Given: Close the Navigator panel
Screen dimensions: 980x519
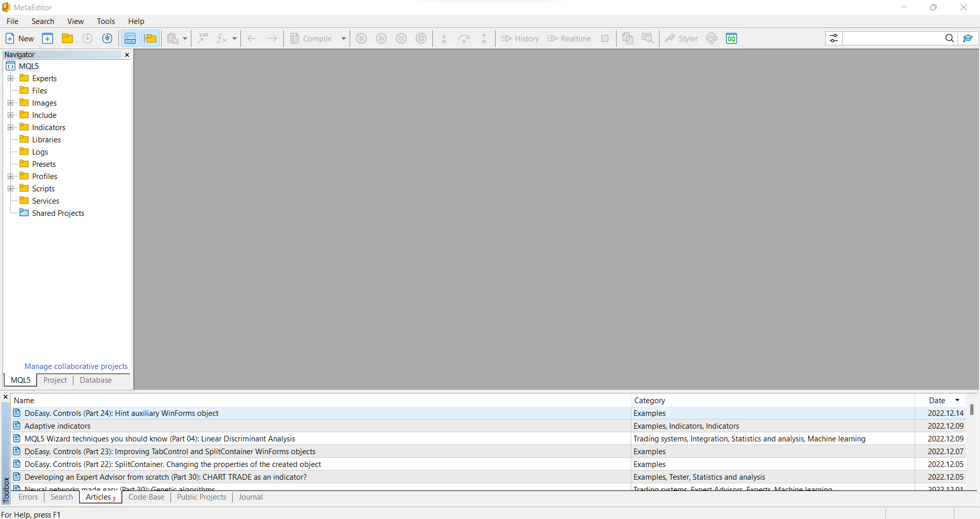Looking at the screenshot, I should point(127,55).
